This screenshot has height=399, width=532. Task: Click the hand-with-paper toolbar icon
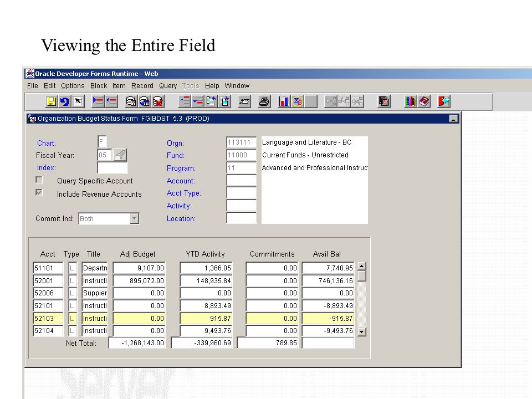[x=244, y=101]
